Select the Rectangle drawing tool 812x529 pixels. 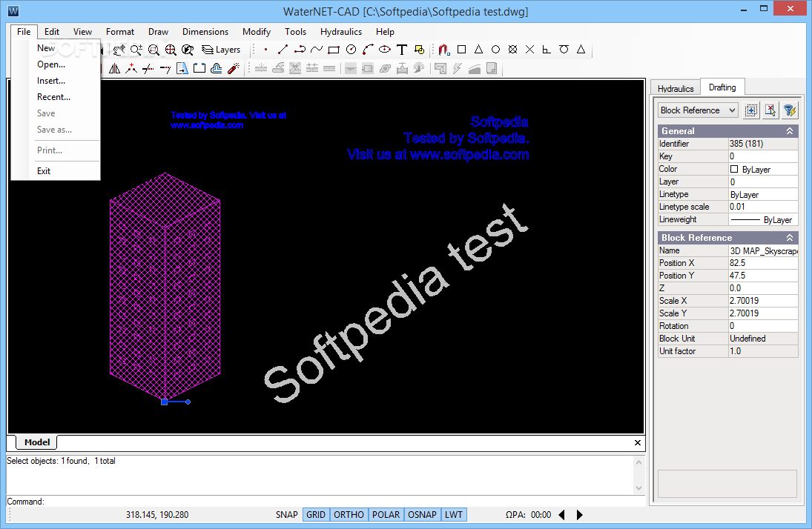(x=334, y=50)
